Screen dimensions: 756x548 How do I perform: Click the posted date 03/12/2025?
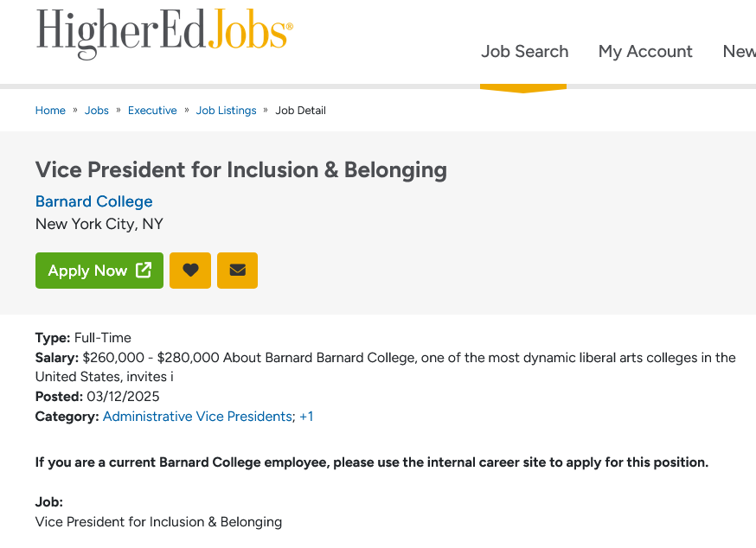[x=123, y=397]
